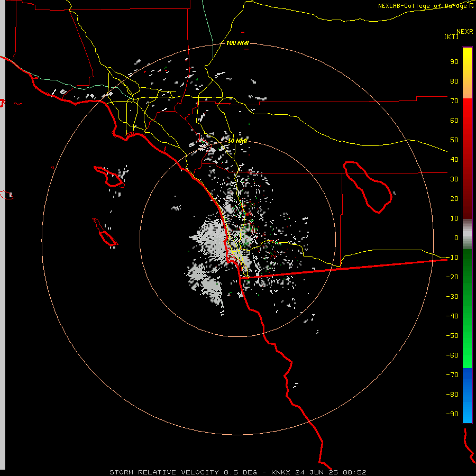Click the -60 value on the velocity scale

click(x=452, y=355)
